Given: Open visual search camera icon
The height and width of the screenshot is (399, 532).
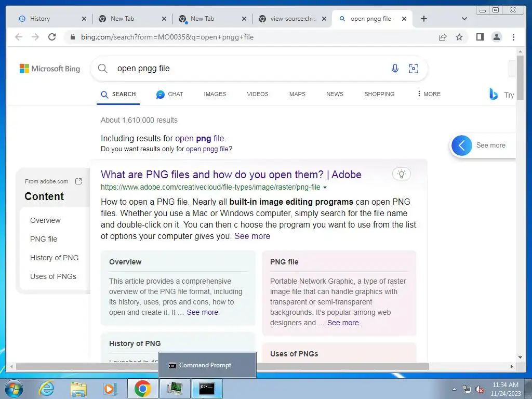Looking at the screenshot, I should 413,69.
